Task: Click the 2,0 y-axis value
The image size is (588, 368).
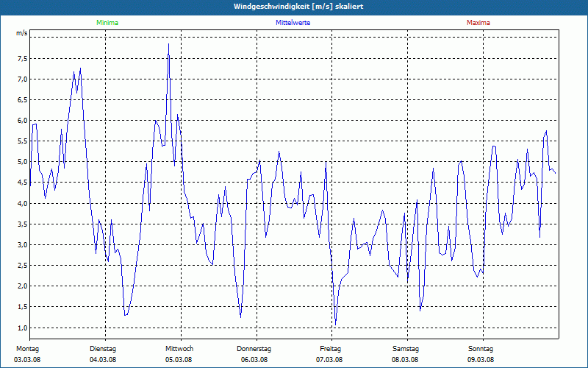Action: click(x=22, y=286)
